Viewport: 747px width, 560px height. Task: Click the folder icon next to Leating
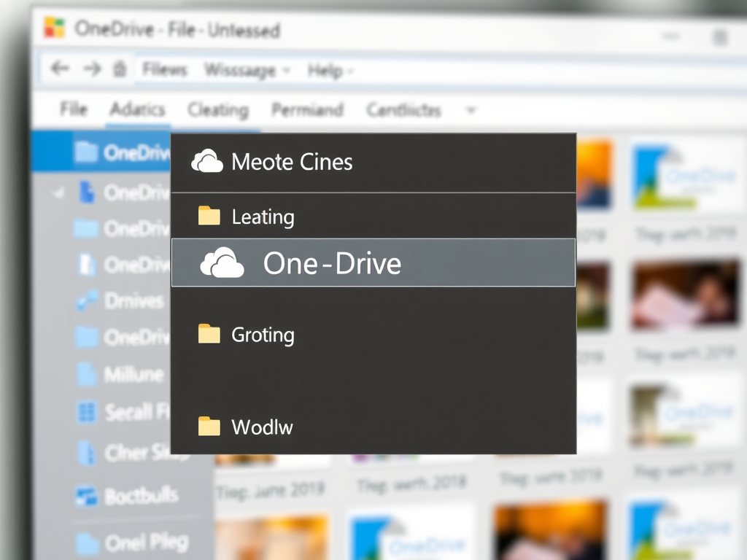pyautogui.click(x=209, y=216)
